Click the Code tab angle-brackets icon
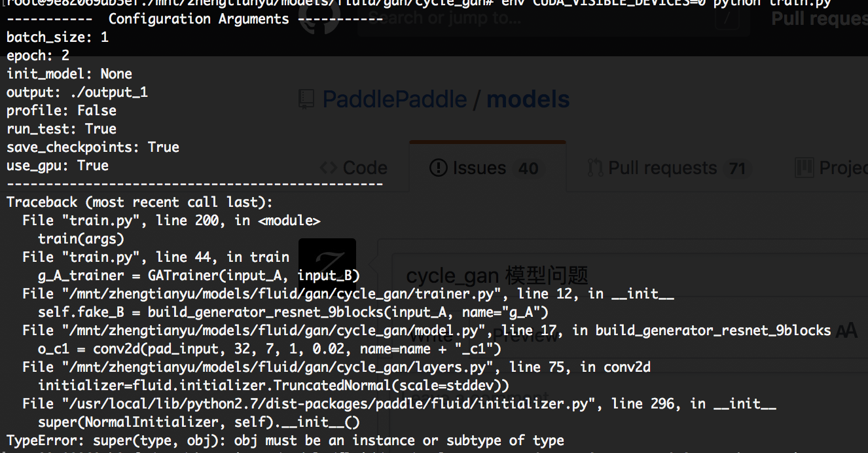This screenshot has width=868, height=453. pyautogui.click(x=328, y=168)
